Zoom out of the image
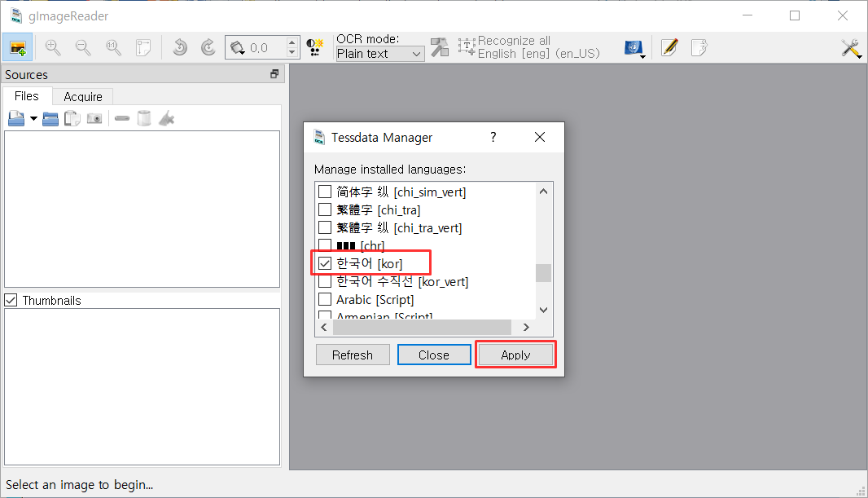This screenshot has width=868, height=498. coord(83,47)
